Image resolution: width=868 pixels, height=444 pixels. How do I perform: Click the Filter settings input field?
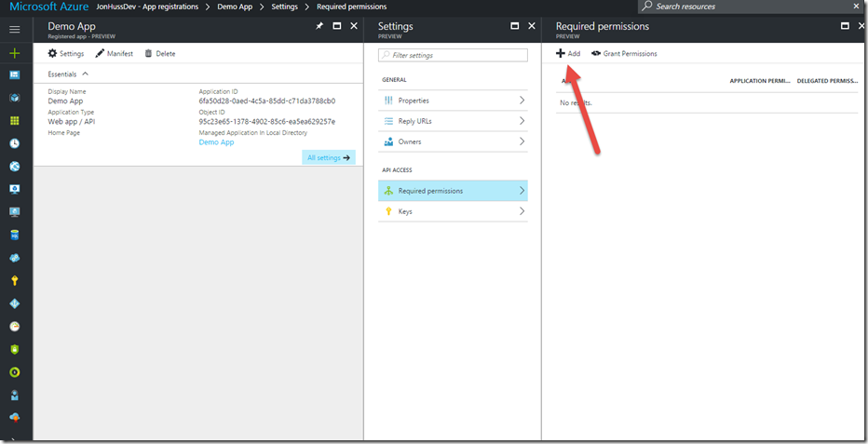pos(453,55)
